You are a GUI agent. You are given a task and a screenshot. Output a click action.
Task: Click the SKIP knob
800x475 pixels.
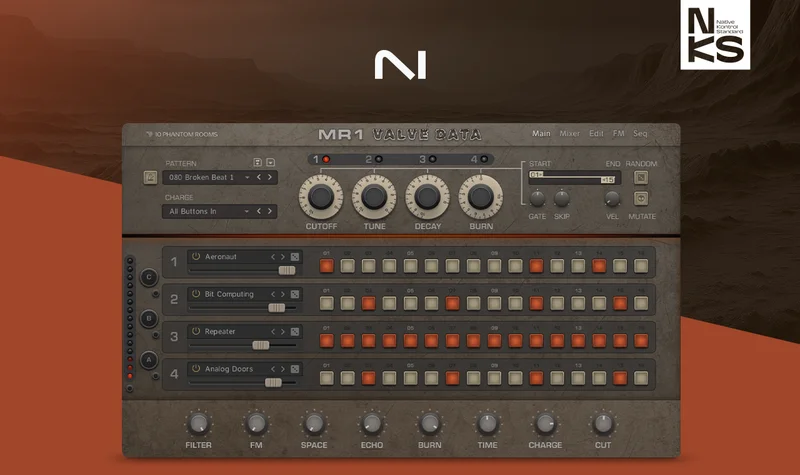click(x=562, y=198)
